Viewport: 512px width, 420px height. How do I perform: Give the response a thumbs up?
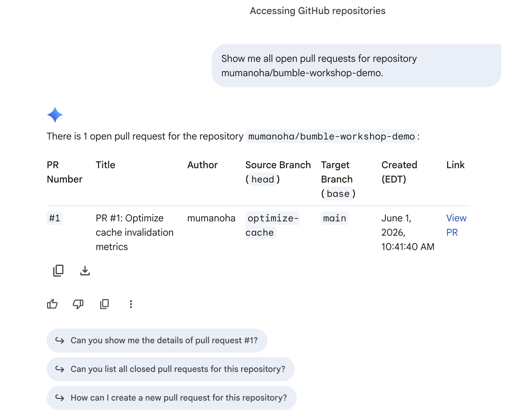click(52, 304)
